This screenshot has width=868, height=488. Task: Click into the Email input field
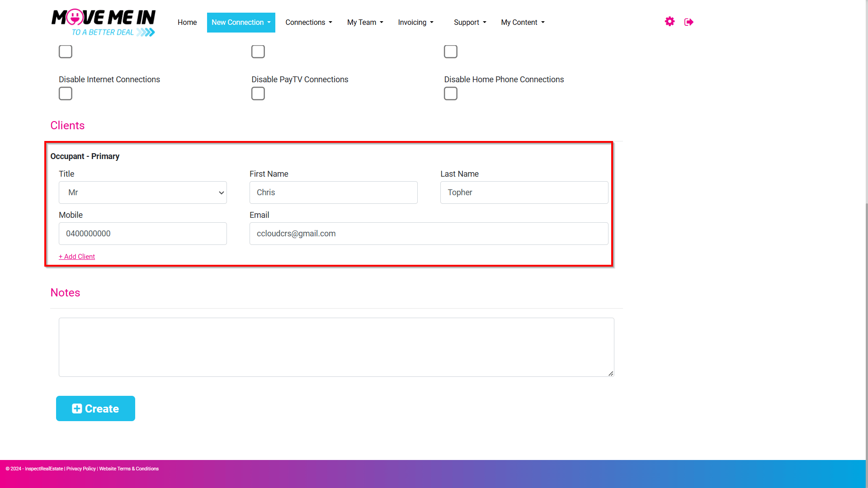coord(429,234)
